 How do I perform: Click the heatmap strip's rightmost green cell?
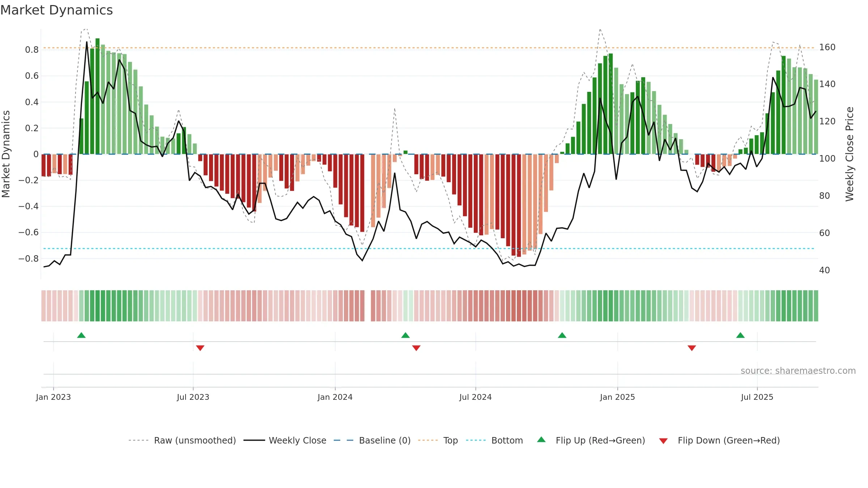[x=816, y=306]
